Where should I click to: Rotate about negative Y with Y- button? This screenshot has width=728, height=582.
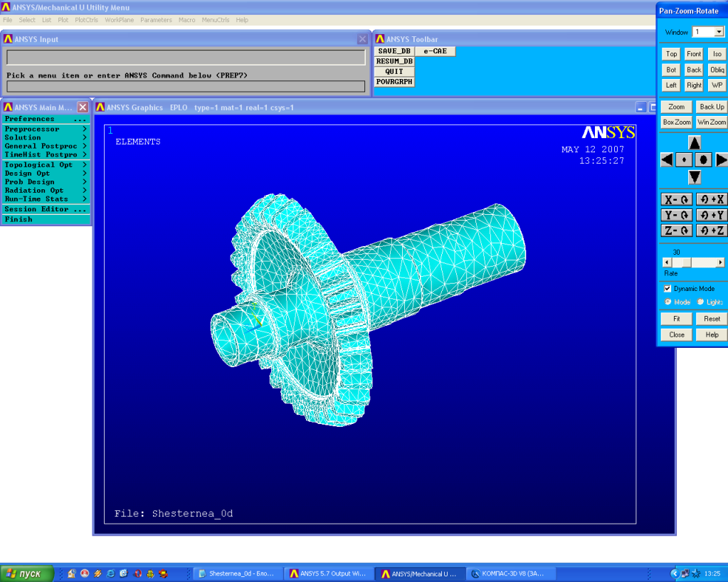click(677, 216)
